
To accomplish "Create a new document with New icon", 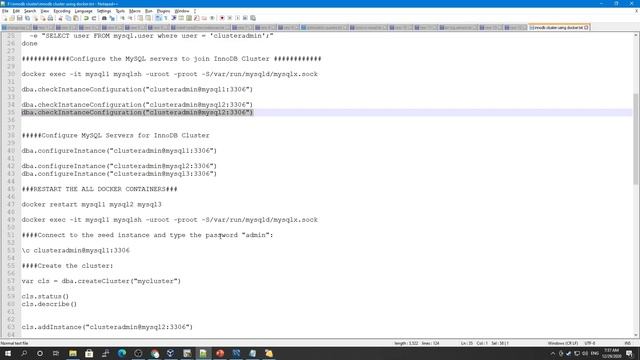I will [5, 18].
